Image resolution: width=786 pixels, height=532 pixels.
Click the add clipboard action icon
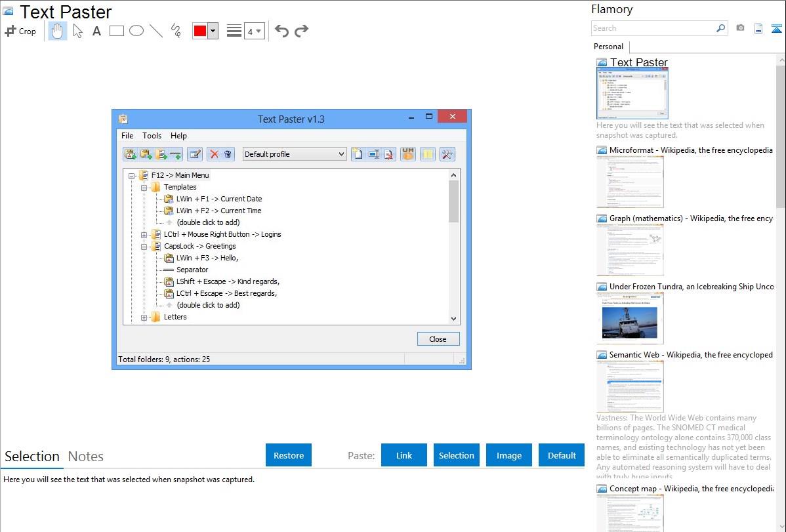(x=146, y=154)
